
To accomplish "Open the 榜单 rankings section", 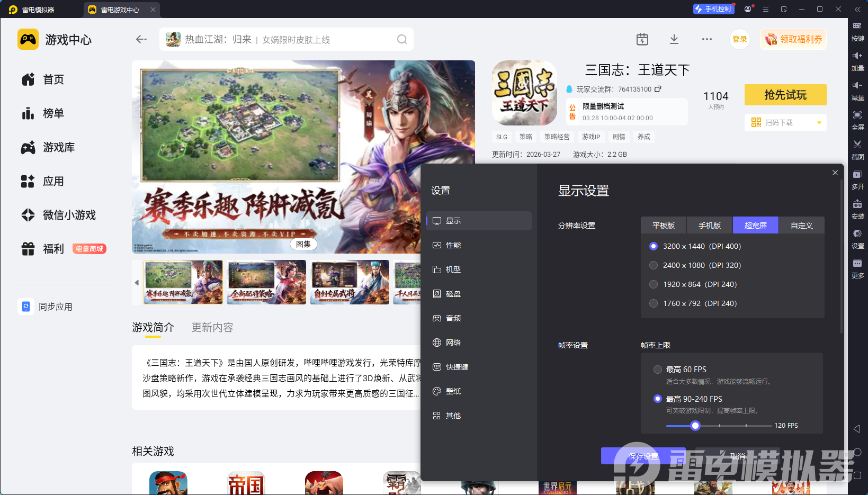I will pyautogui.click(x=43, y=113).
